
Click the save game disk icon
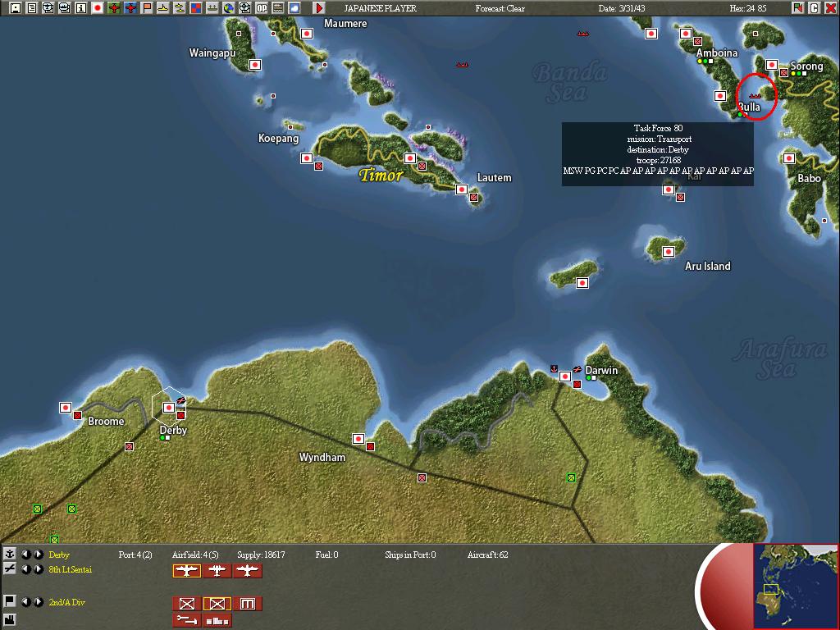point(16,8)
